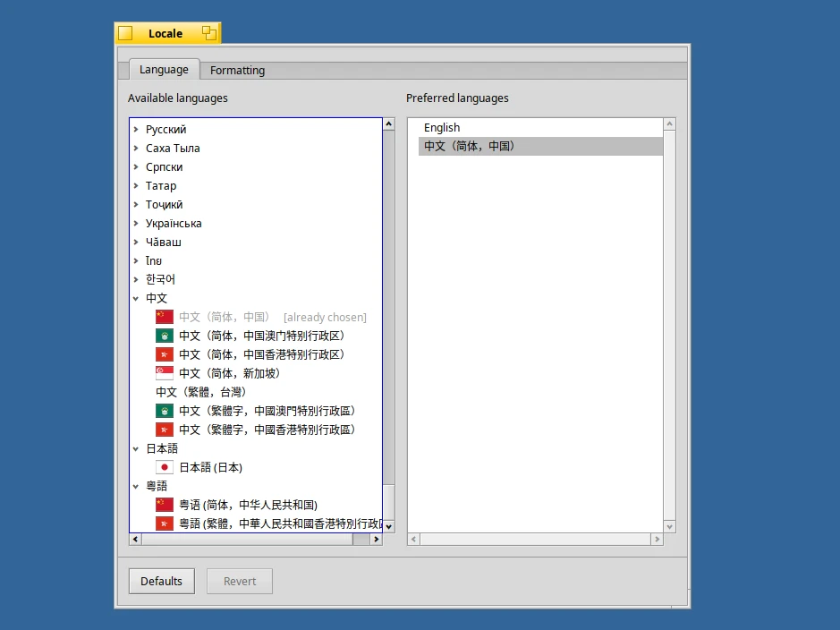Screen dimensions: 840x630
Task: Click the Macau flag beside 中文（繁體字，中國澳門特別行政區）
Action: pyautogui.click(x=164, y=410)
